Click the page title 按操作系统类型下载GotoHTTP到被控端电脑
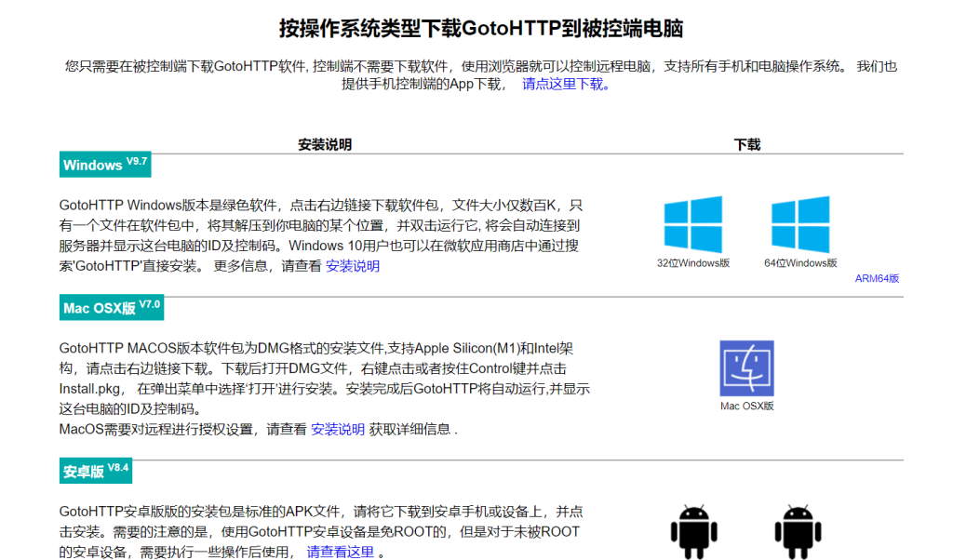This screenshot has width=953, height=560. click(x=481, y=29)
